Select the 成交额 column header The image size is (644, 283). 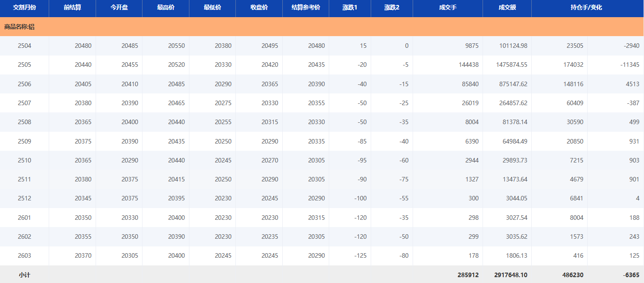click(x=507, y=8)
